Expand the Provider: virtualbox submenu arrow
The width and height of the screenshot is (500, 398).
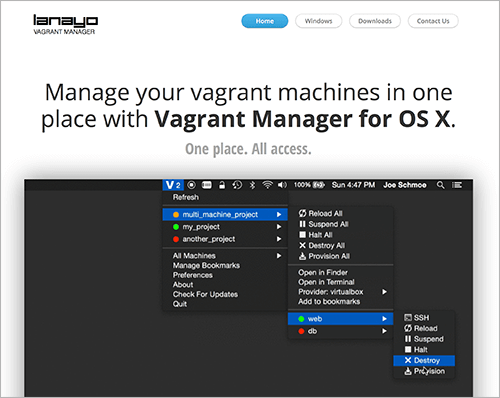pyautogui.click(x=384, y=292)
